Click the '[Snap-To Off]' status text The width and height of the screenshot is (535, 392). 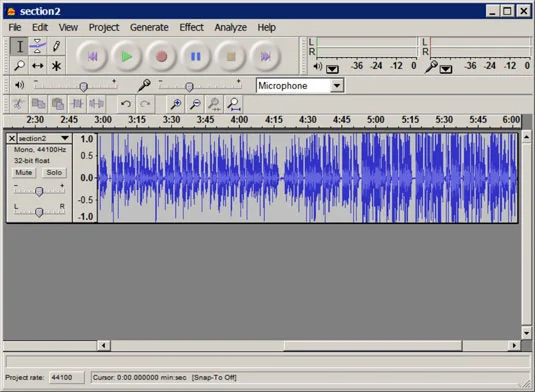pos(214,377)
